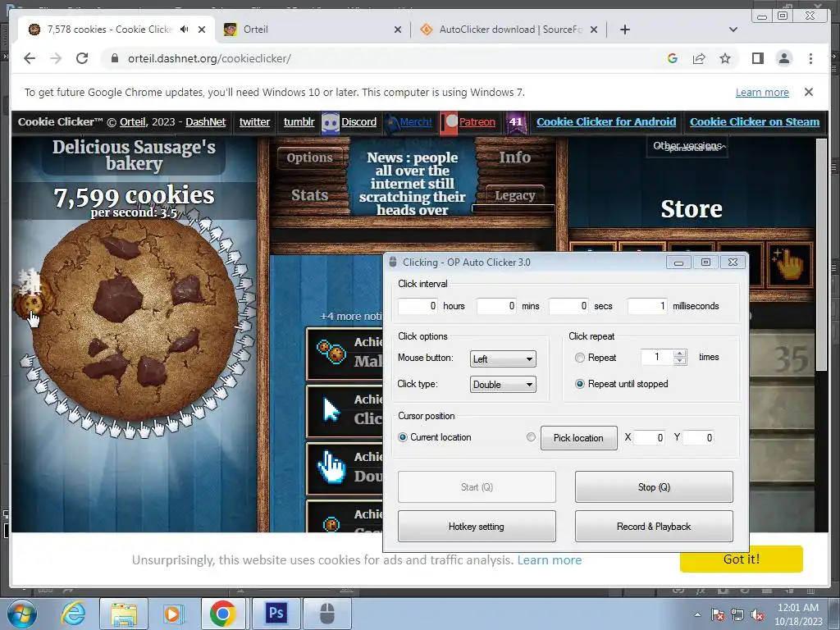Open Mouse button dropdown
Screen dimensions: 840x630
(x=503, y=359)
